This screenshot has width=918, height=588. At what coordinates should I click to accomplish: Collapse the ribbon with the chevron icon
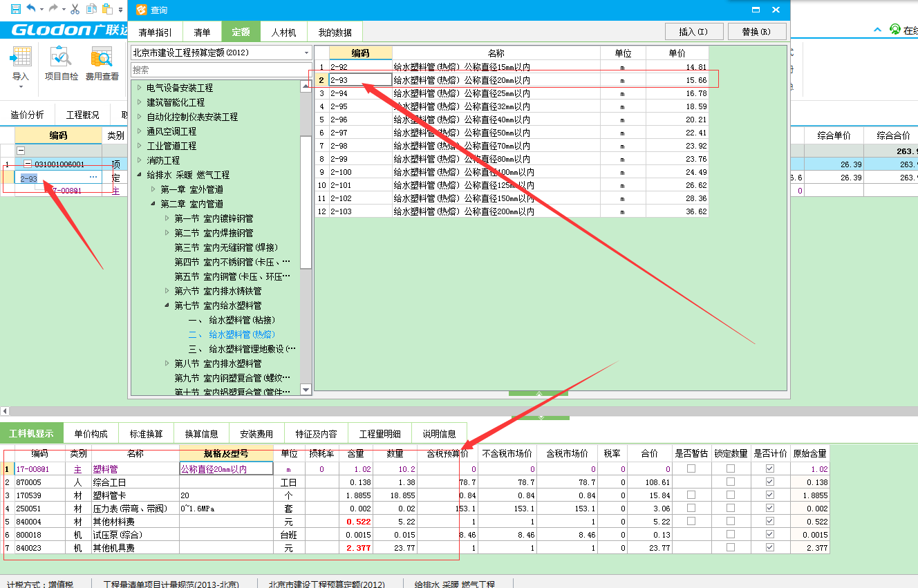[878, 30]
